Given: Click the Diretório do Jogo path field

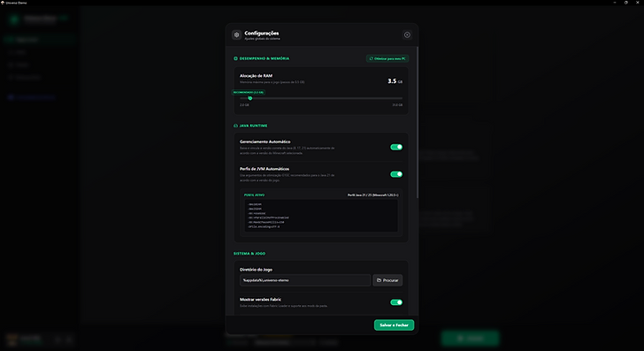Looking at the screenshot, I should 305,280.
